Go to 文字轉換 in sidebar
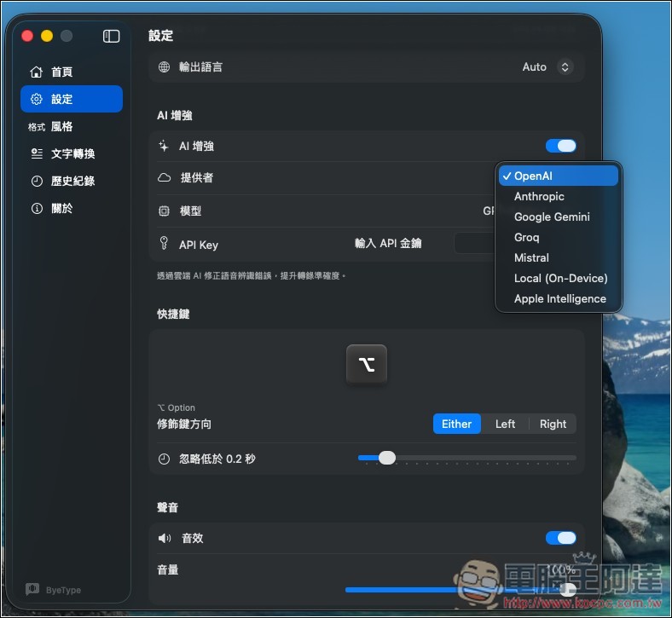Image resolution: width=672 pixels, height=618 pixels. pos(72,153)
